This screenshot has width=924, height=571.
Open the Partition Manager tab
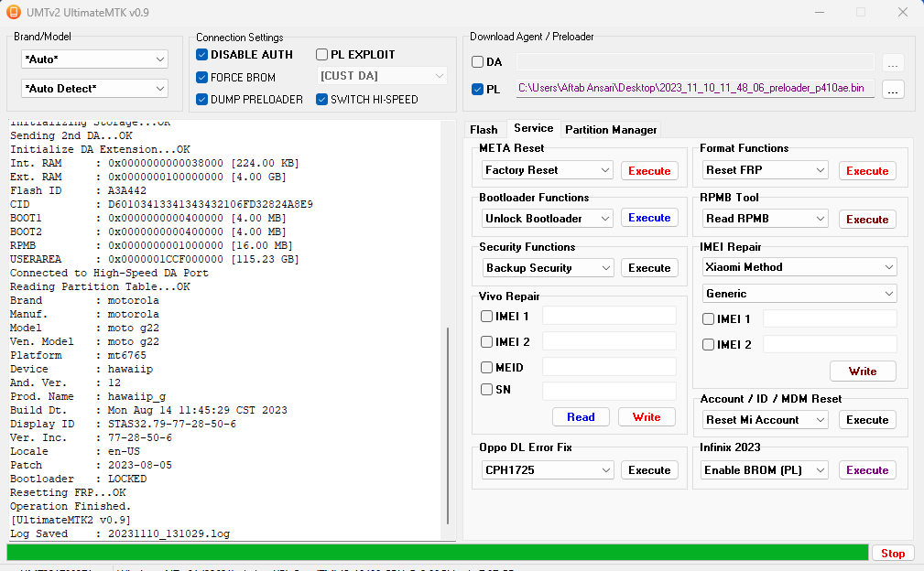pos(611,130)
